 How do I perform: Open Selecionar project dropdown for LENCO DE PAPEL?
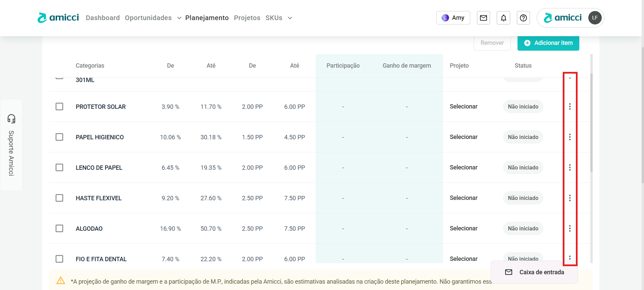[464, 167]
